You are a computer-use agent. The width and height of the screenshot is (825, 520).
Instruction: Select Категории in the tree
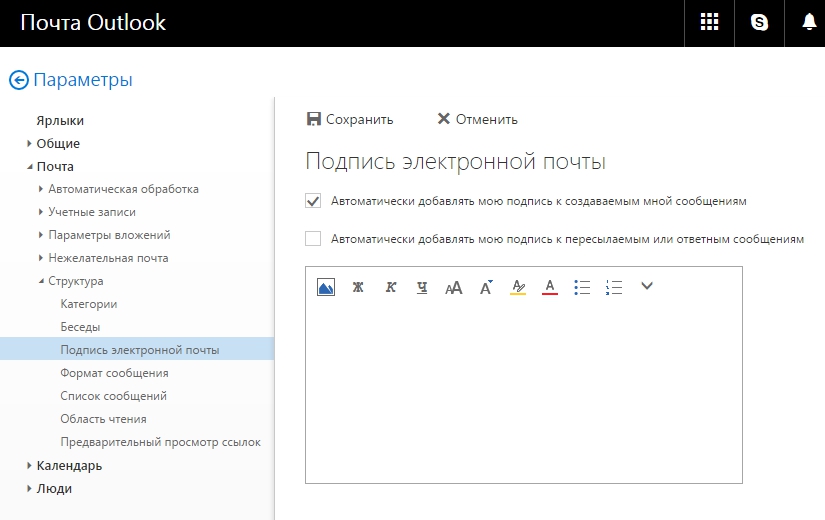click(x=88, y=304)
